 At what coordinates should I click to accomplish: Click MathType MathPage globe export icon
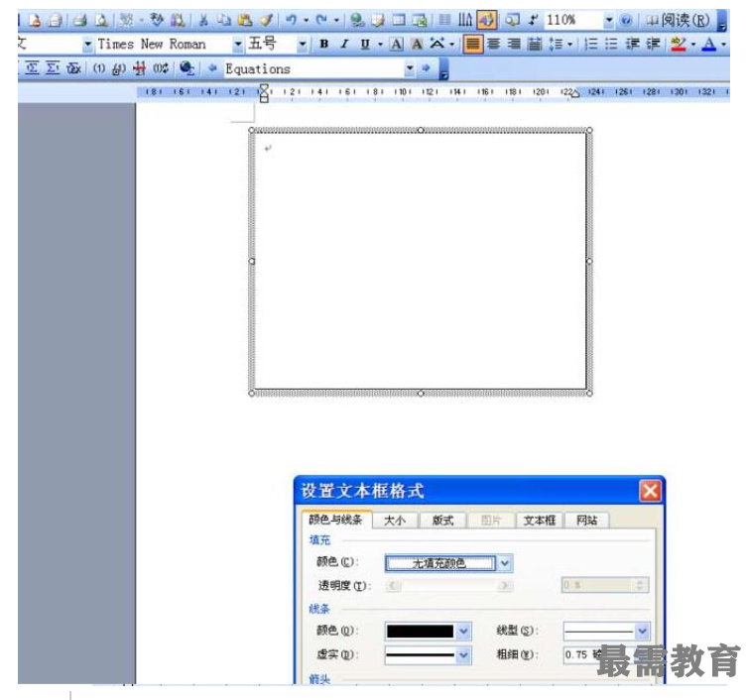(x=187, y=69)
